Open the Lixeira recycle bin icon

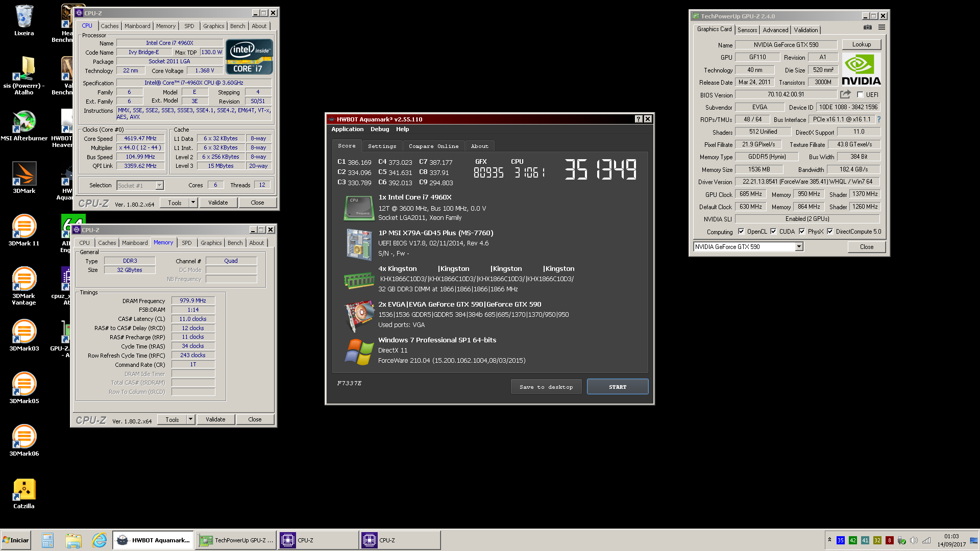click(24, 20)
